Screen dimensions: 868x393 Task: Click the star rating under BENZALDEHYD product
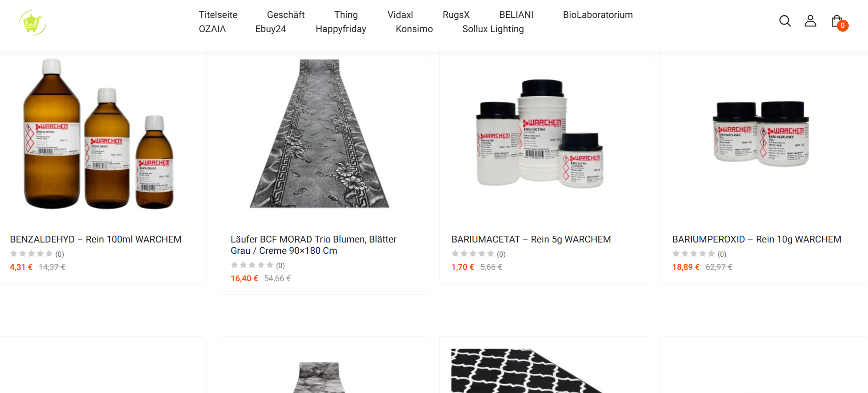point(31,254)
